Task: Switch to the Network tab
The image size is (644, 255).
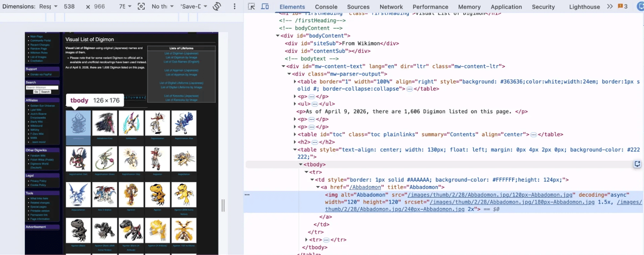Action: coord(391,7)
